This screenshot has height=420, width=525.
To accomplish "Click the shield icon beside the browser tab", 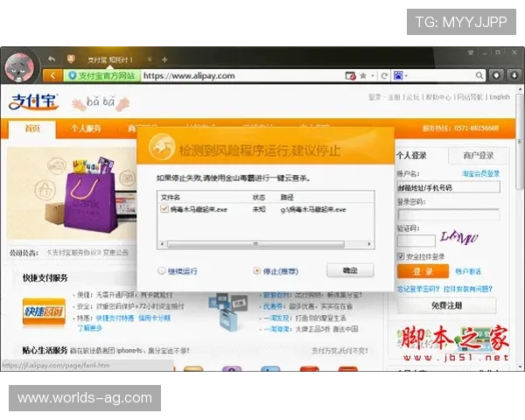I will click(71, 59).
